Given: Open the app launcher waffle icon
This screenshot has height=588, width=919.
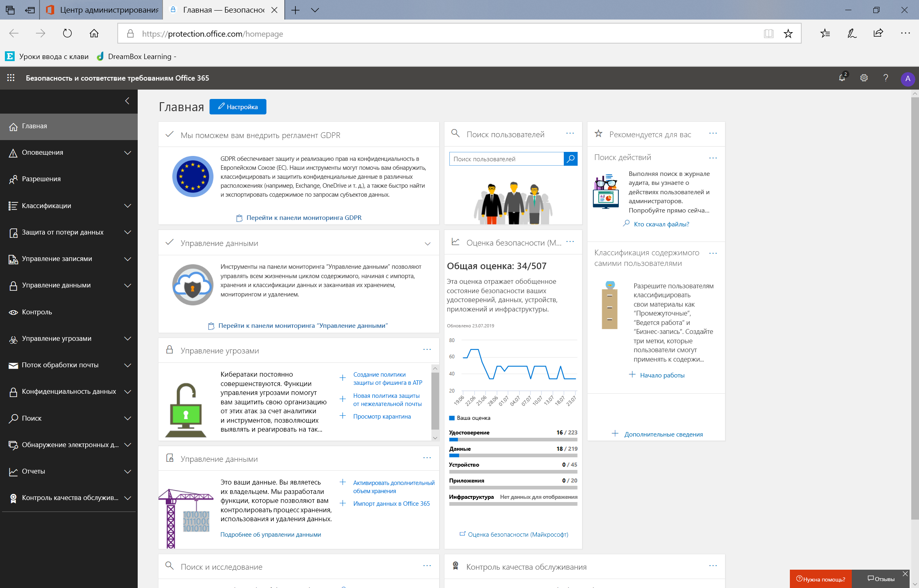Looking at the screenshot, I should 11,78.
